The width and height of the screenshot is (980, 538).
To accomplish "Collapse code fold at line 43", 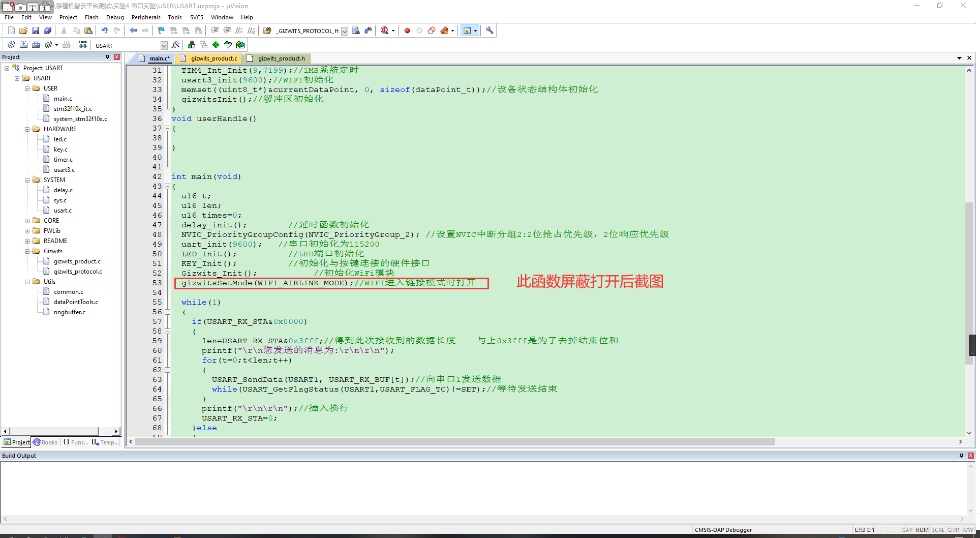I will (167, 187).
